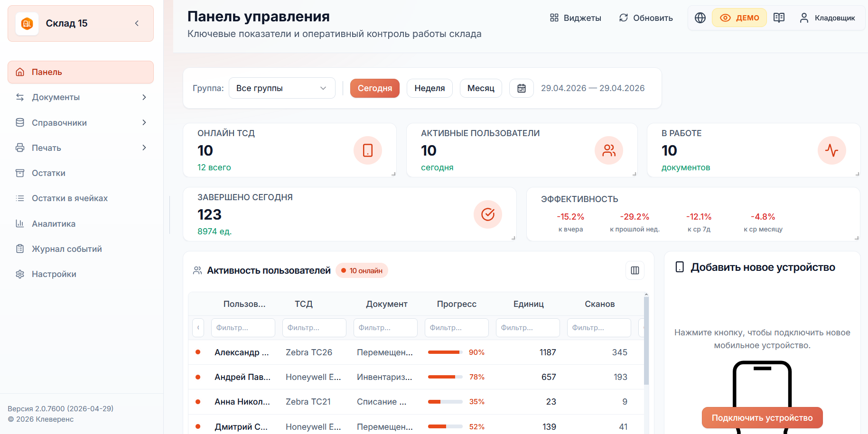The image size is (868, 434).
Task: Sort by the Единиц column header
Action: point(529,304)
